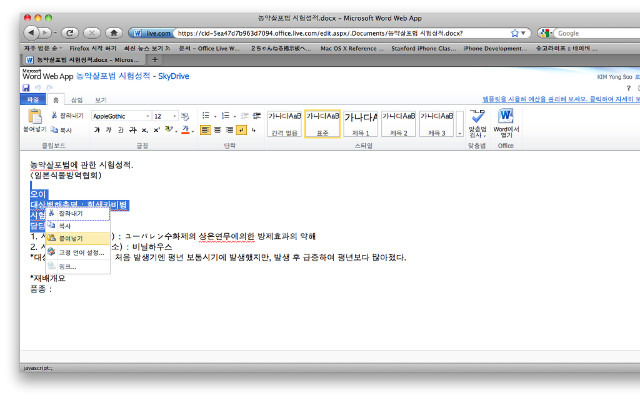
Task: Open the font size 12 dropdown
Action: pos(175,116)
